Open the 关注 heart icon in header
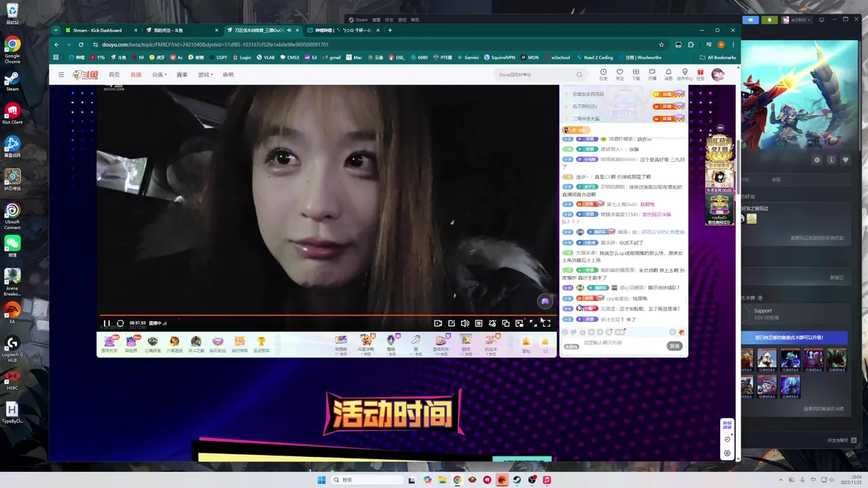The image size is (868, 488). (619, 74)
